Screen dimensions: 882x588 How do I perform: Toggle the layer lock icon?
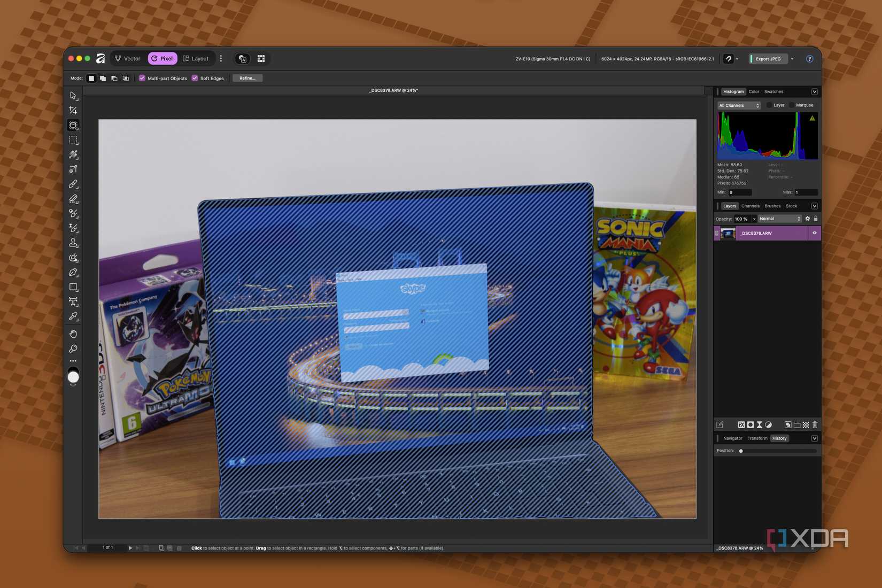(816, 219)
